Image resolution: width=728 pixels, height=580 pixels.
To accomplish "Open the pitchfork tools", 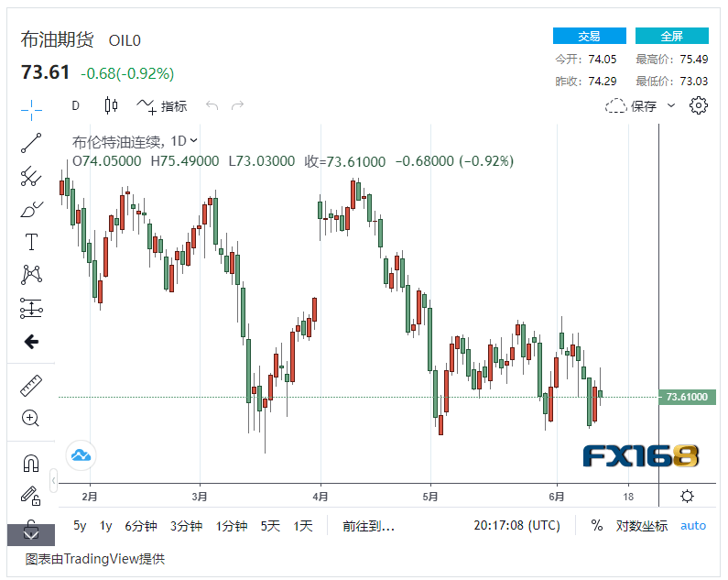I will pyautogui.click(x=31, y=176).
